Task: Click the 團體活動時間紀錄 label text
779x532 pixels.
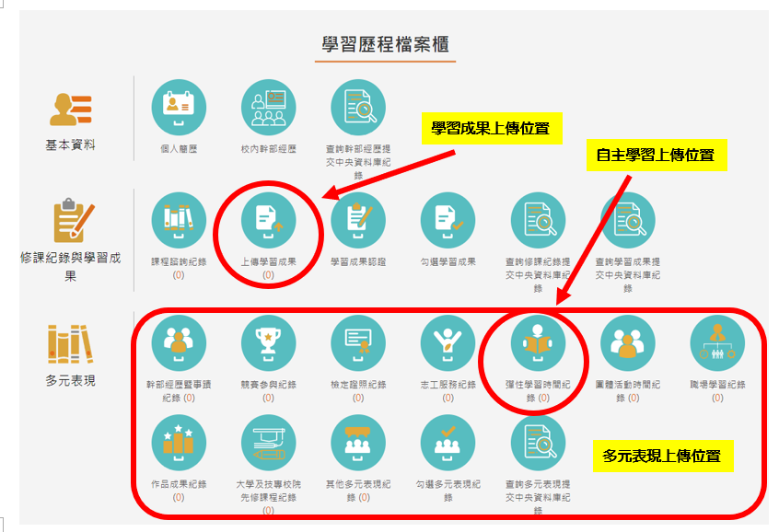Action: click(627, 391)
